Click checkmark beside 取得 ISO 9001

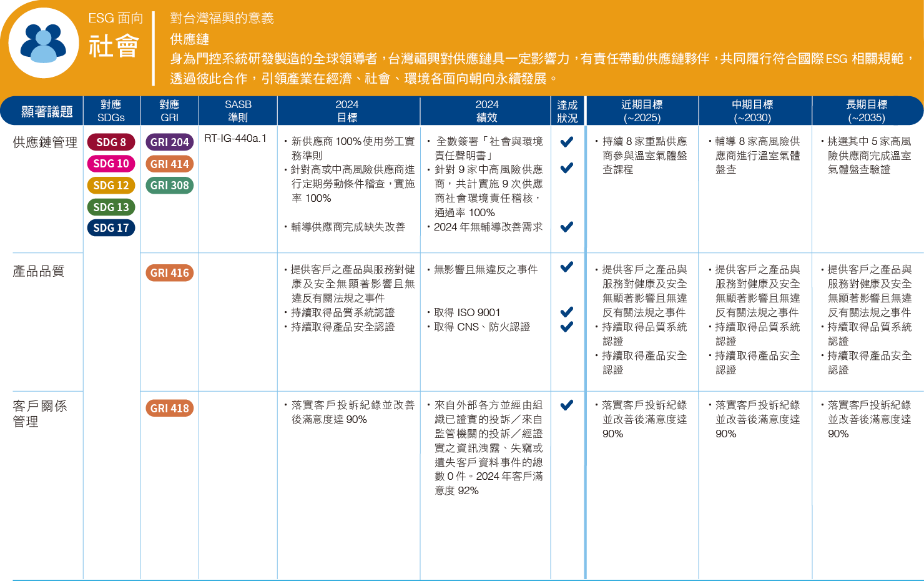(567, 312)
